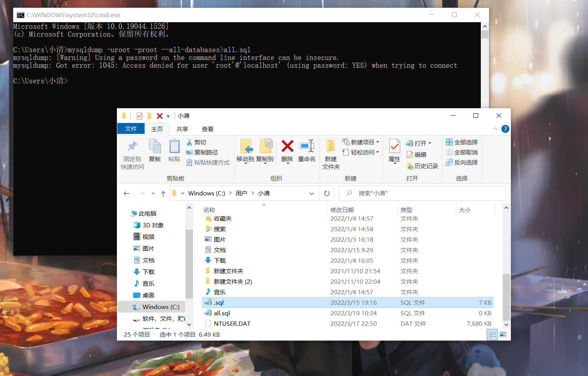588x376 pixels.
Task: Expand the Easy Access (轻松访问) dropdown
Action: [x=378, y=152]
